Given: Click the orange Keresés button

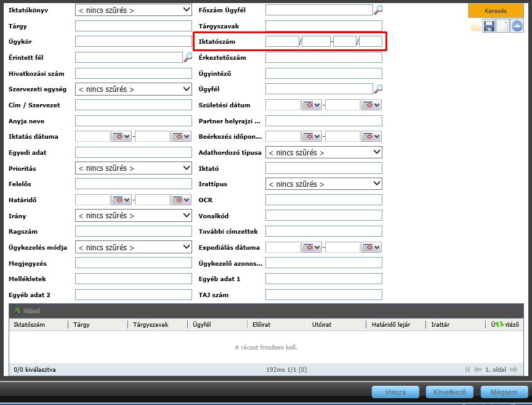Looking at the screenshot, I should tap(496, 10).
